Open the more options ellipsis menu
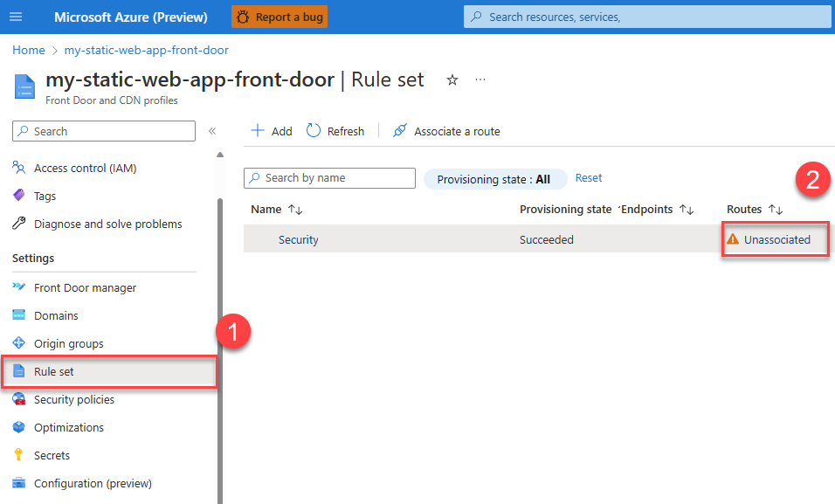The image size is (835, 504). [x=480, y=79]
